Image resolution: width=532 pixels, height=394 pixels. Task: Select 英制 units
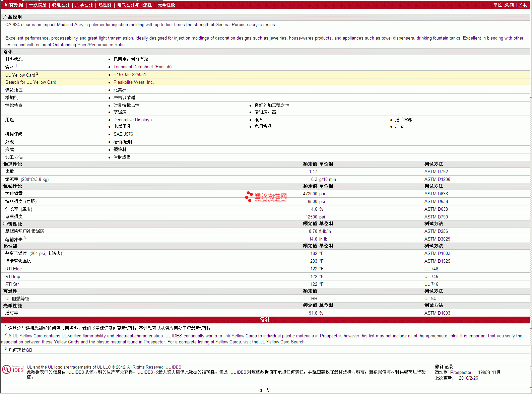(509, 5)
